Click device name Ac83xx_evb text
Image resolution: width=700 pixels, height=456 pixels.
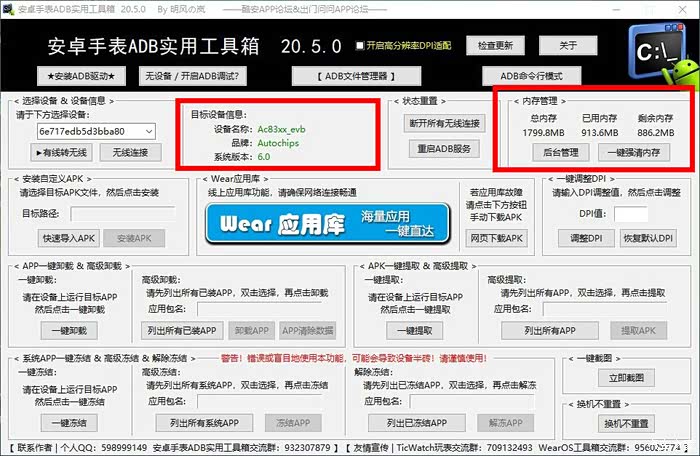pos(281,130)
